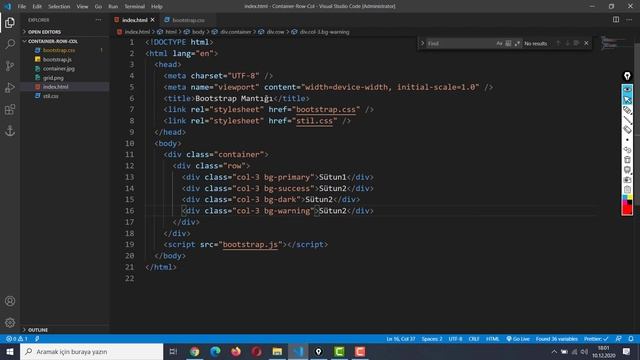Go to previous match in Find widget
This screenshot has height=360, width=640.
tap(558, 43)
